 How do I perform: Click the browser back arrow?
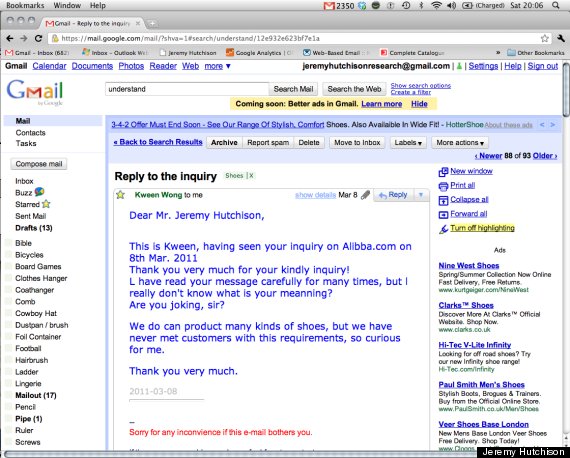[10, 39]
